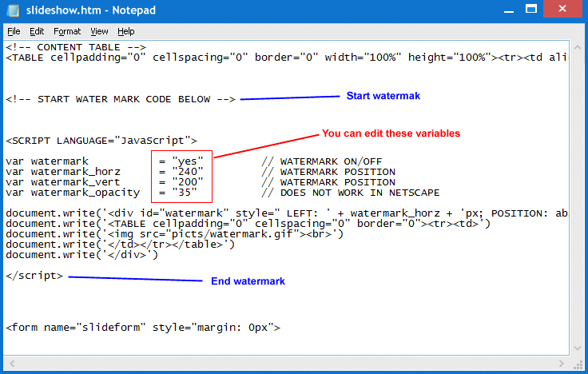Click the document.write('</td></tr></table>') line

click(120, 245)
